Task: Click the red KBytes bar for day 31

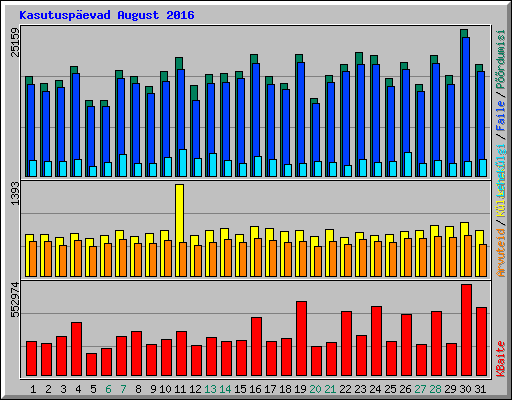Action: click(481, 342)
